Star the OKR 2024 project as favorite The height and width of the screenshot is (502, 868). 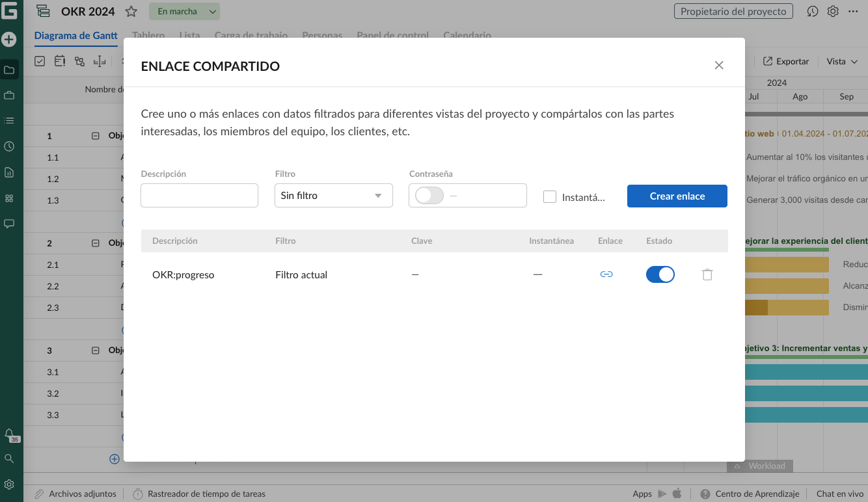point(131,11)
